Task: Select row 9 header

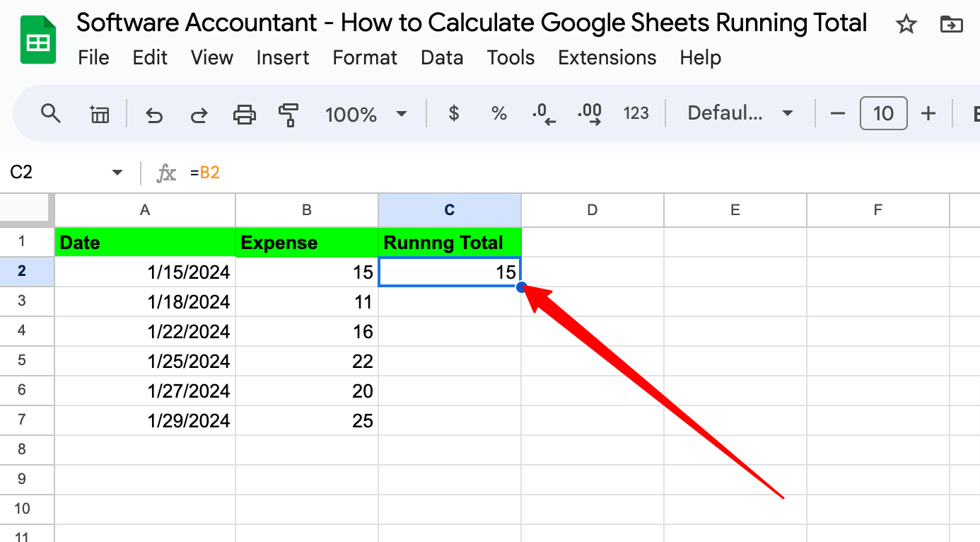Action: 27,480
